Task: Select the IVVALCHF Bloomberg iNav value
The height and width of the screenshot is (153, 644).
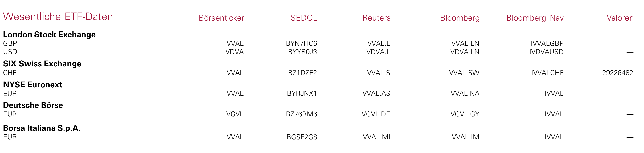Action: [x=547, y=73]
